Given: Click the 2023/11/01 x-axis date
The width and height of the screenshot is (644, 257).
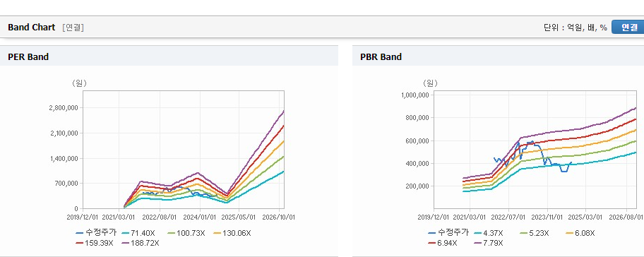Looking at the screenshot, I should pyautogui.click(x=547, y=217).
